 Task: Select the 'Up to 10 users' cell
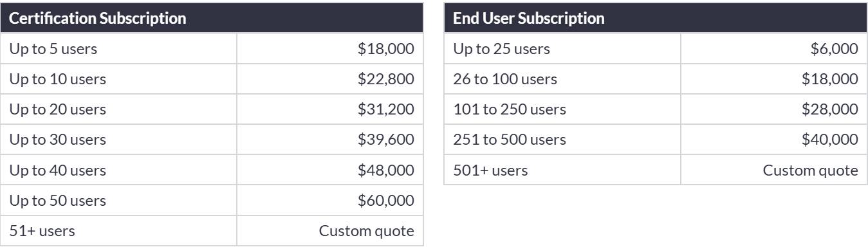(119, 79)
